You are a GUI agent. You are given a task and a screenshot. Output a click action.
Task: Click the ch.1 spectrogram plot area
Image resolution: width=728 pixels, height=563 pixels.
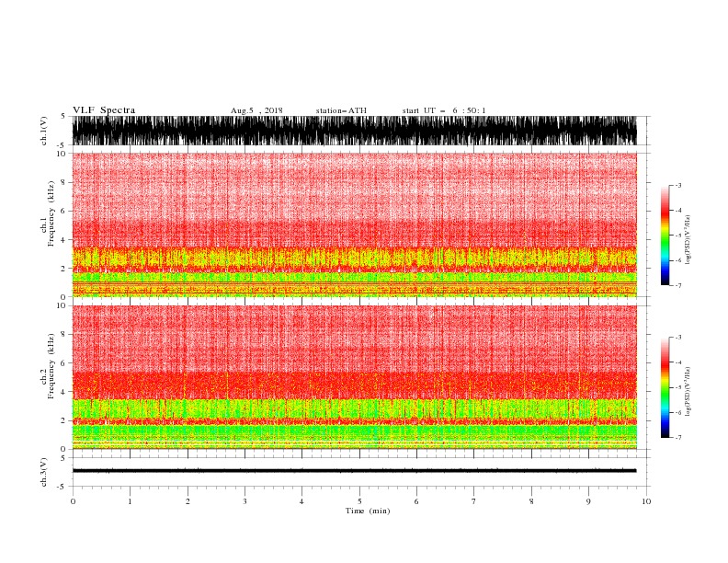tap(354, 224)
